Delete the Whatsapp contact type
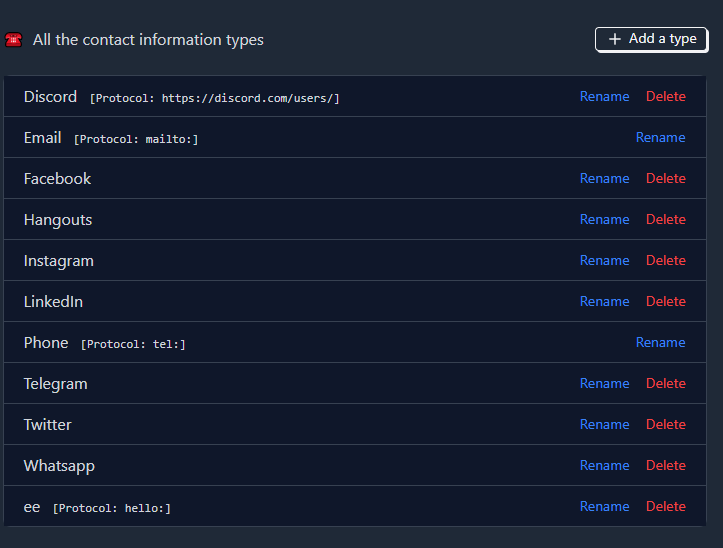The image size is (723, 548). (x=666, y=465)
